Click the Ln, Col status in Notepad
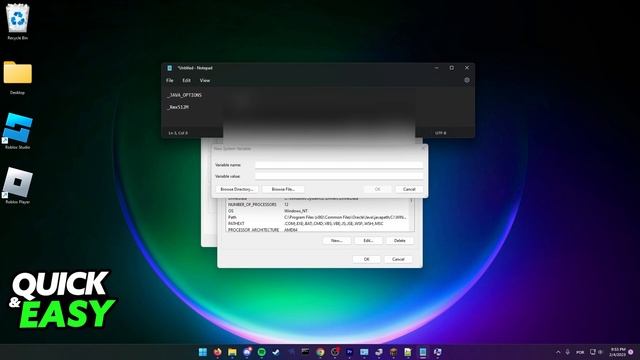 click(x=178, y=133)
